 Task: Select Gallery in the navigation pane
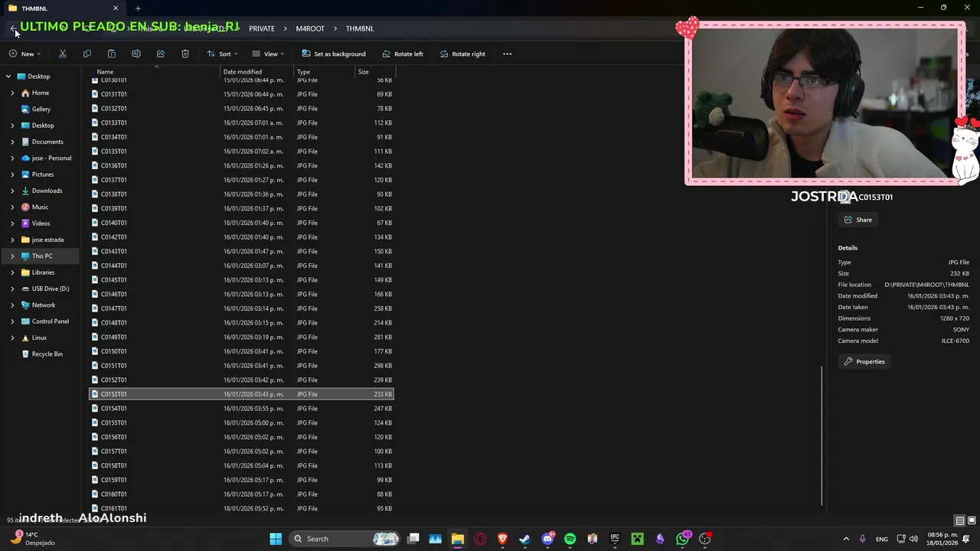[41, 109]
